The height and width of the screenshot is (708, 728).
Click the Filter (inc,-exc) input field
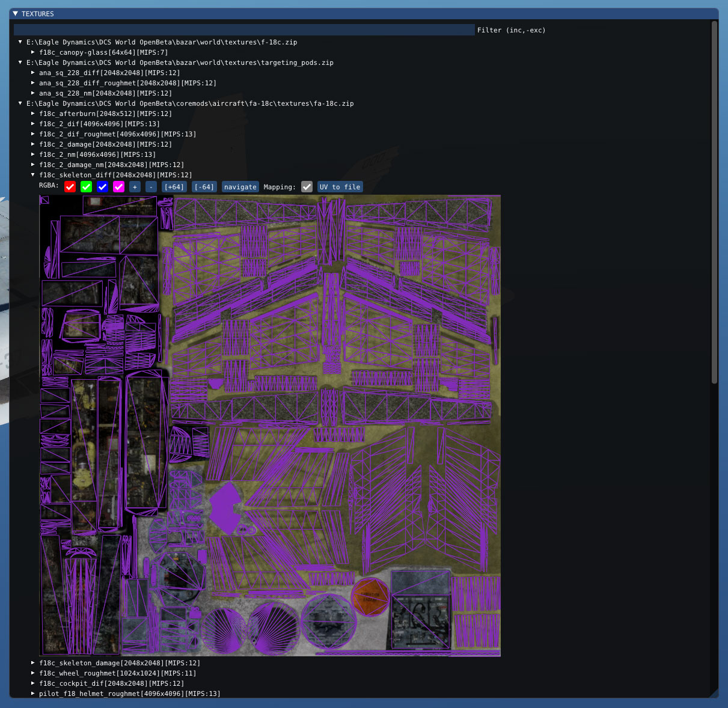coord(244,30)
